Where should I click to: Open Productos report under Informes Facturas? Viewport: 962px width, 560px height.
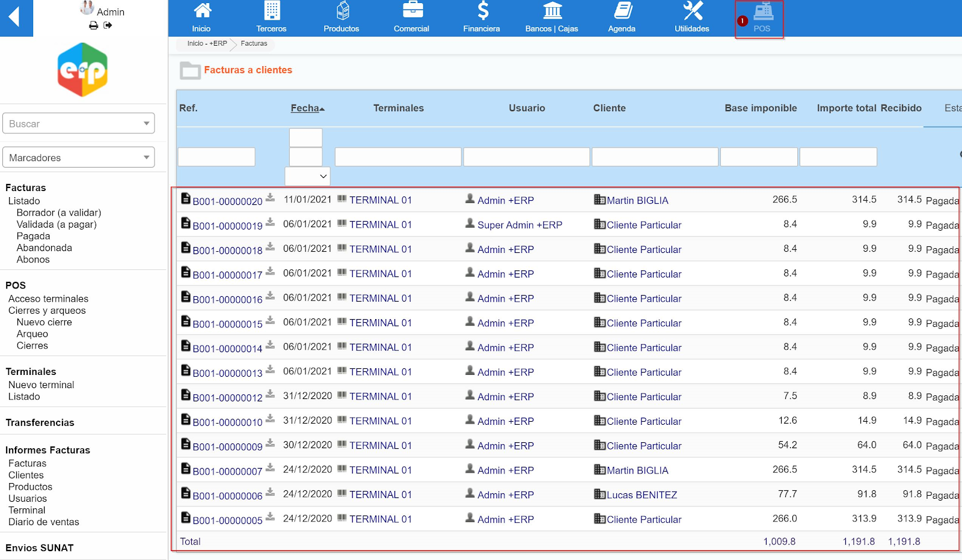(30, 487)
